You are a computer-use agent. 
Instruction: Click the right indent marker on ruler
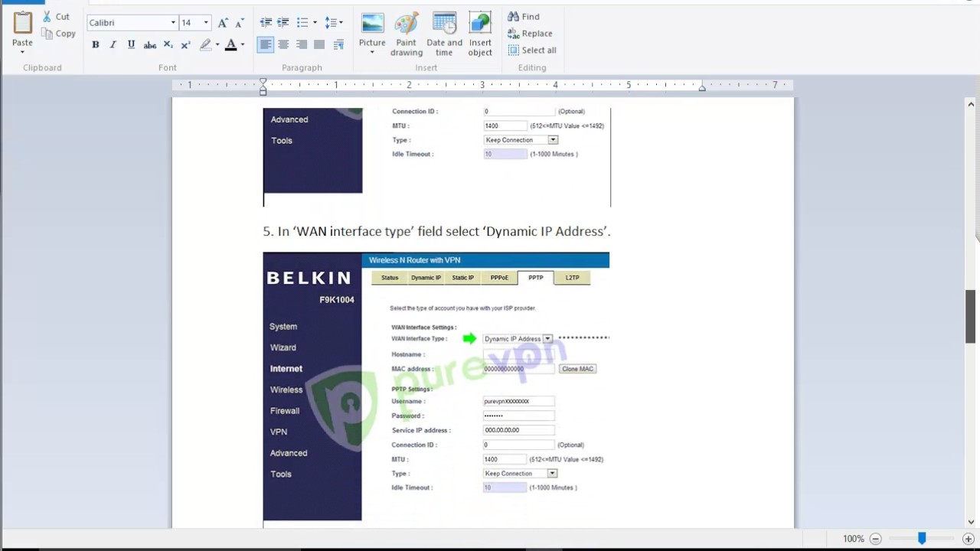point(702,89)
